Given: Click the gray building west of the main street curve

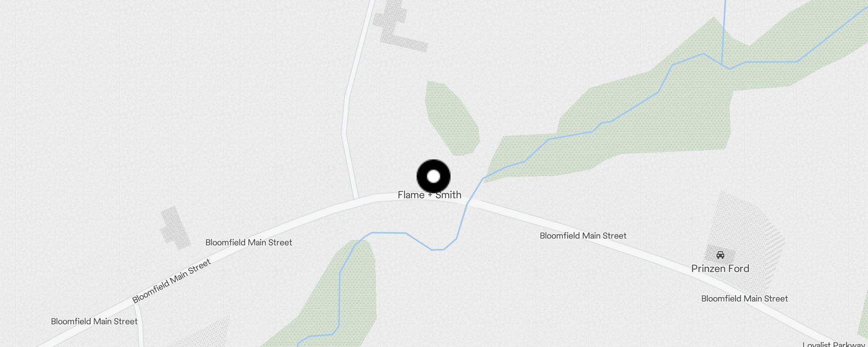Looking at the screenshot, I should [175, 228].
